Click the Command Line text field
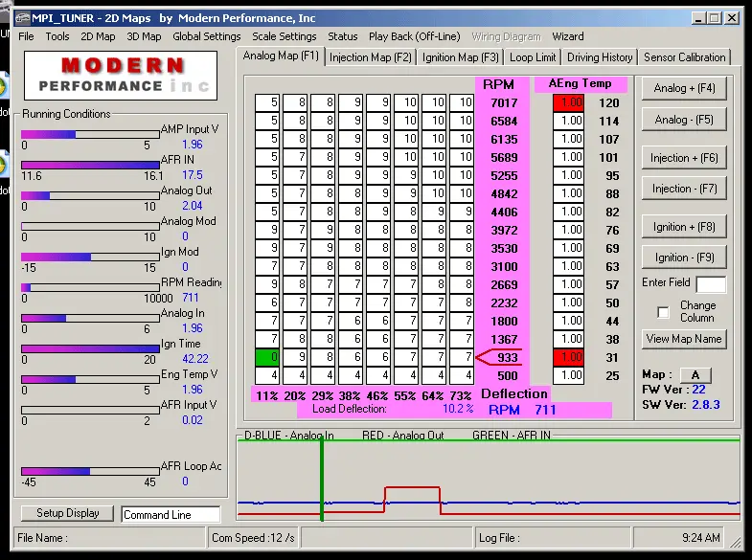752x560 pixels. click(x=170, y=514)
